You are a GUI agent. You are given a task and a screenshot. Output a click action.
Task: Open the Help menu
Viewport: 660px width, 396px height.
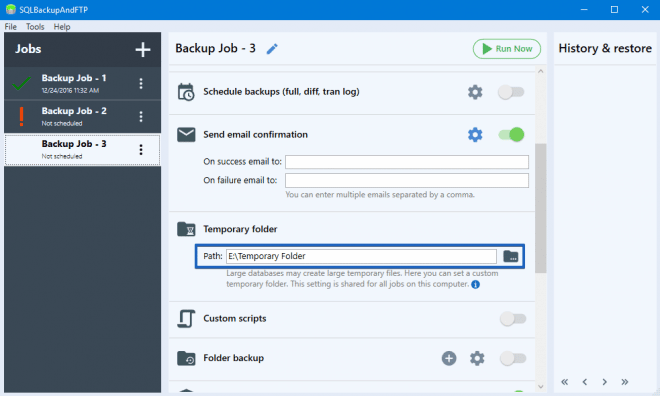click(x=62, y=27)
